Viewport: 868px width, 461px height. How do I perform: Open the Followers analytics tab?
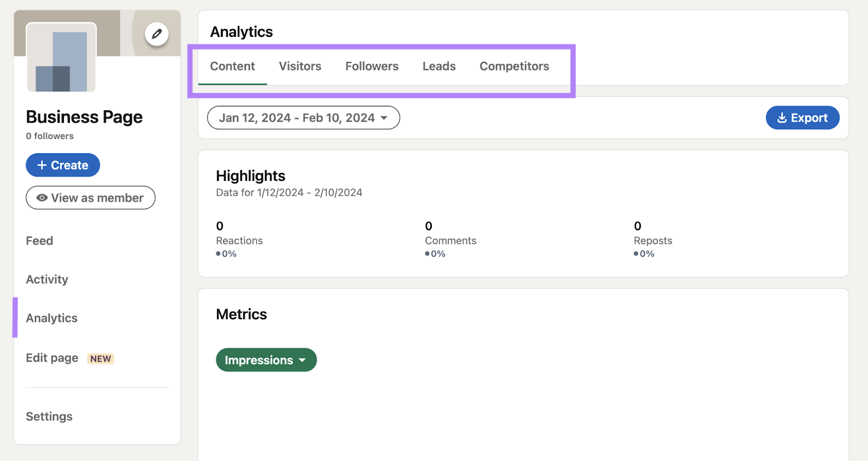point(372,66)
